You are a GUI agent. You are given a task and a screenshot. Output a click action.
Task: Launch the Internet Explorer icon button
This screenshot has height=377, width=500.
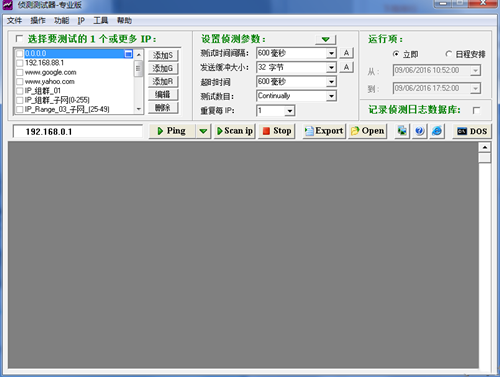pos(437,131)
